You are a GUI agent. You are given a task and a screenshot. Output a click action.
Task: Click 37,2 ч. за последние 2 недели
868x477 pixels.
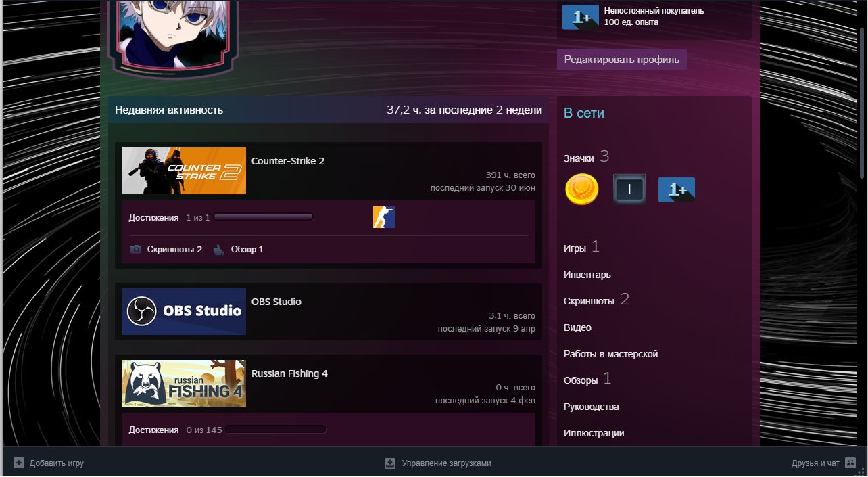tap(464, 110)
